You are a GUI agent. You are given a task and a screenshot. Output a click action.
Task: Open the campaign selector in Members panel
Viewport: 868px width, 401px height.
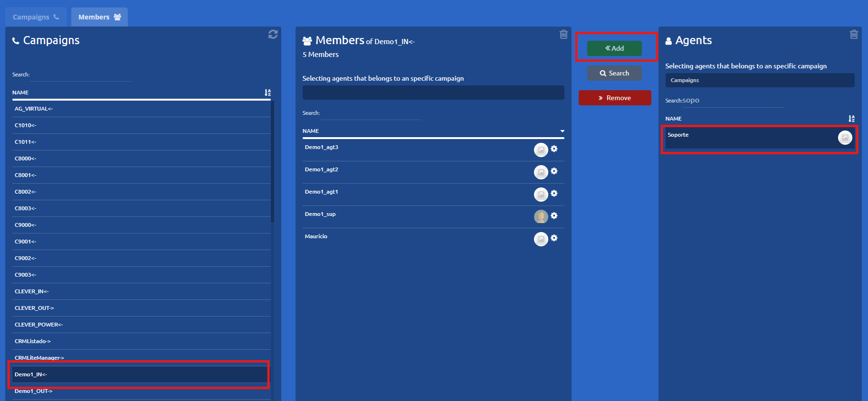pyautogui.click(x=433, y=93)
